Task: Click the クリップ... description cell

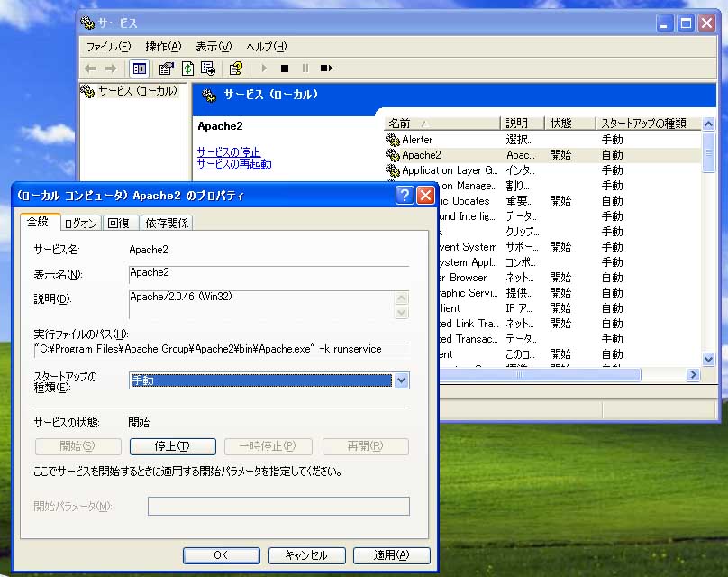Action: pos(523,232)
